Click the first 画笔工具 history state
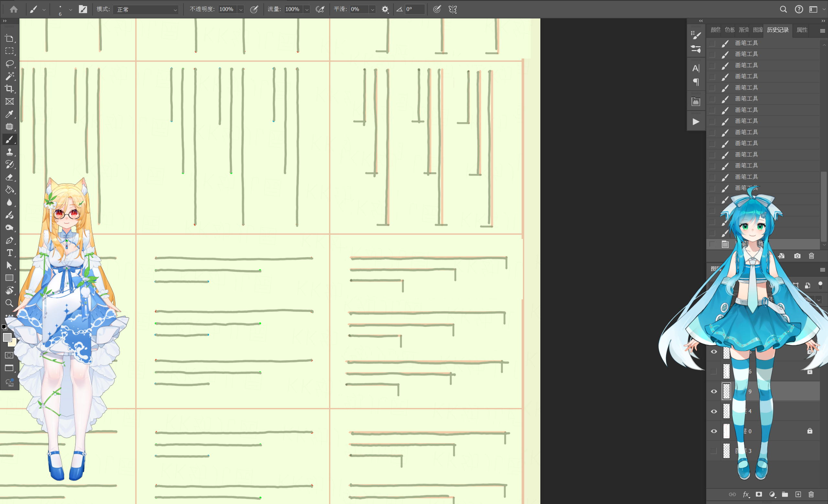Screen dimensions: 828x504 746,43
